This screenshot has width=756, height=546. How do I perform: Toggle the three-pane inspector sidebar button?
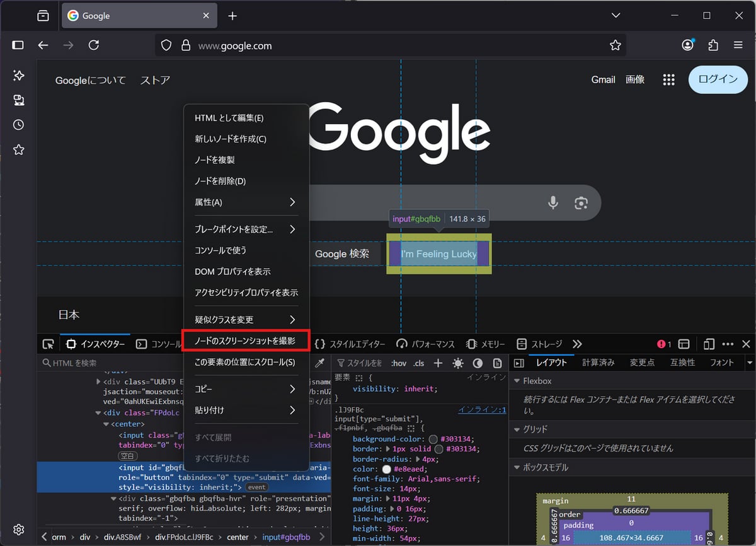click(518, 363)
